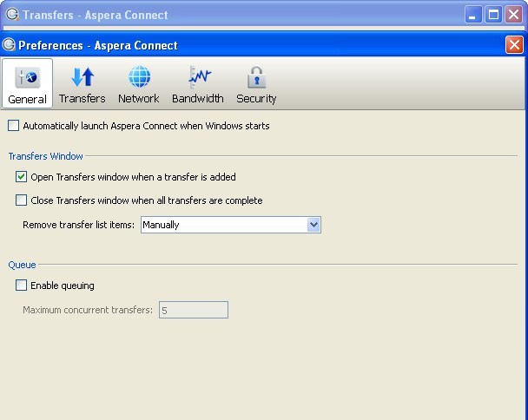Click the Maximum concurrent transfers field
The height and width of the screenshot is (420, 528).
[x=194, y=310]
